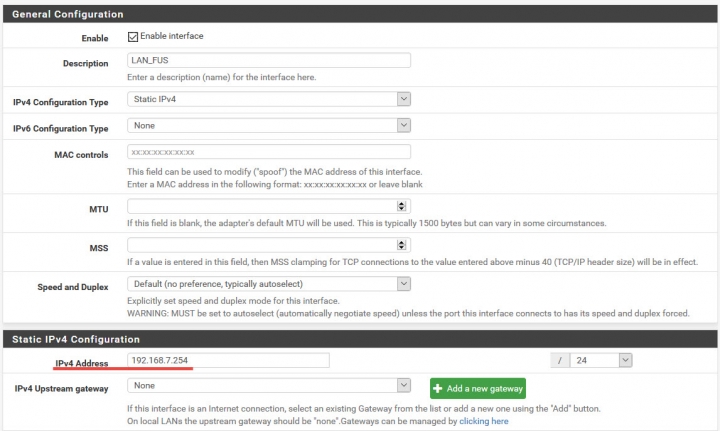This screenshot has height=431, width=720.
Task: Open the subnet mask dropdown showing 24
Action: coord(601,360)
